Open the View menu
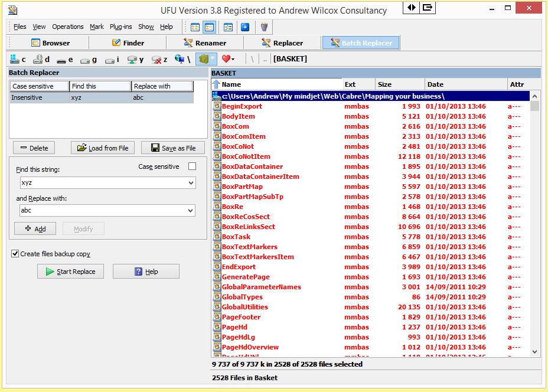 [x=39, y=27]
